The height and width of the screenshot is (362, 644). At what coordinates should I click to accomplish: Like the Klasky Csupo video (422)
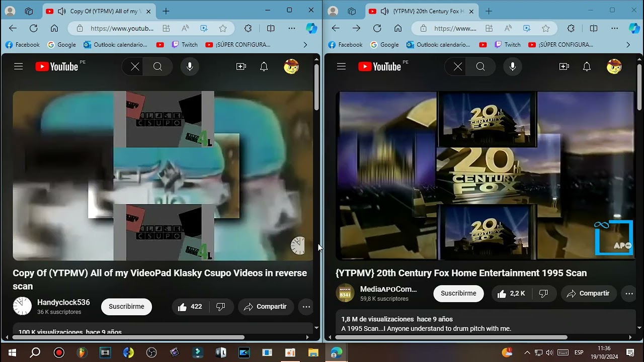(x=190, y=307)
